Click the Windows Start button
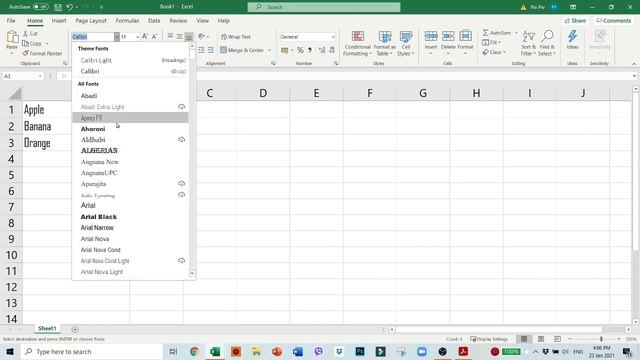This screenshot has height=360, width=640. 10,351
